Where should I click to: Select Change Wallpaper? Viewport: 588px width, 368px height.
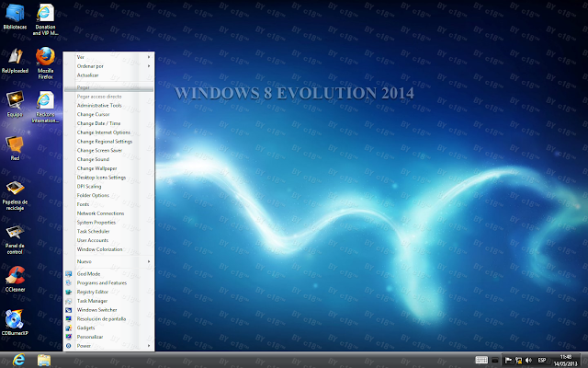(x=108, y=168)
